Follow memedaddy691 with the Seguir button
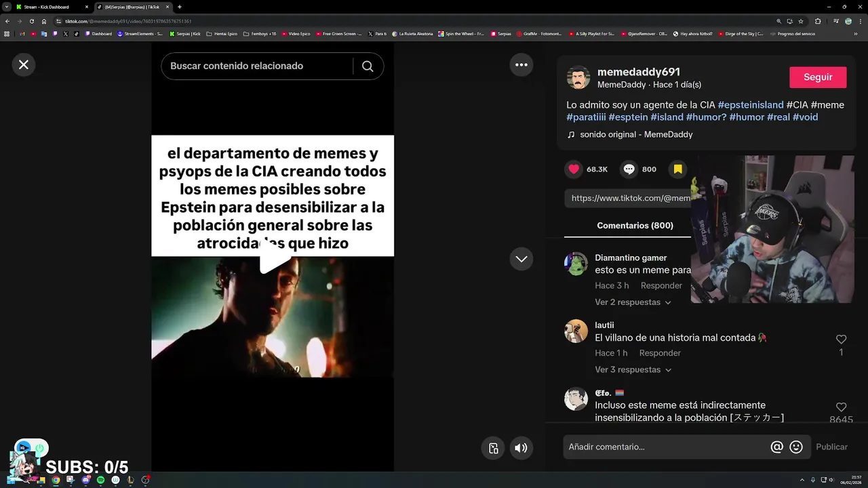Screen dimensions: 868x488 point(818,77)
